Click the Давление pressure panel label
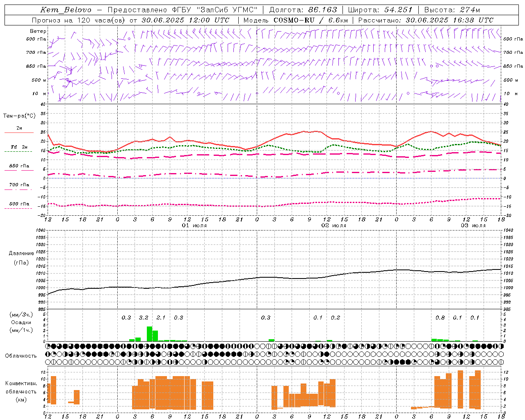This screenshot has height=420, width=525. pyautogui.click(x=21, y=253)
